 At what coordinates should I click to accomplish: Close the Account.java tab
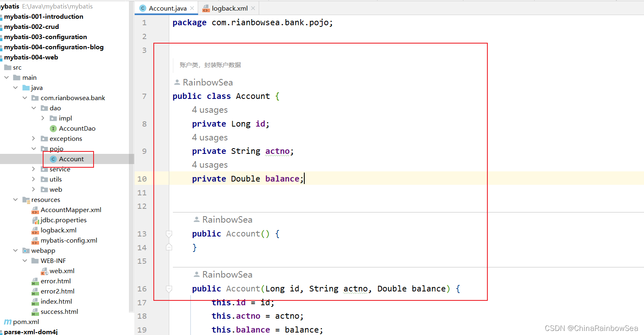pyautogui.click(x=192, y=8)
